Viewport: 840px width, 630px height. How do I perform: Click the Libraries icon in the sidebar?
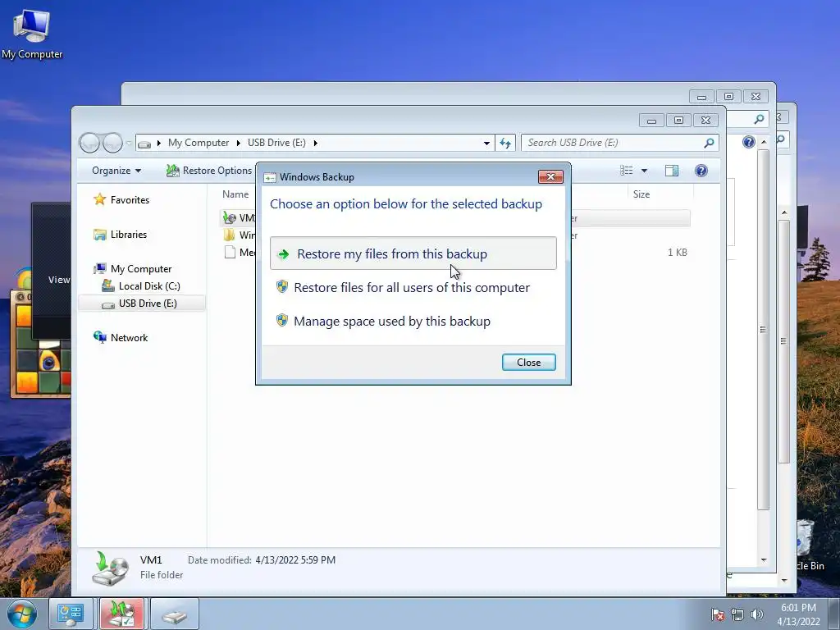(99, 235)
